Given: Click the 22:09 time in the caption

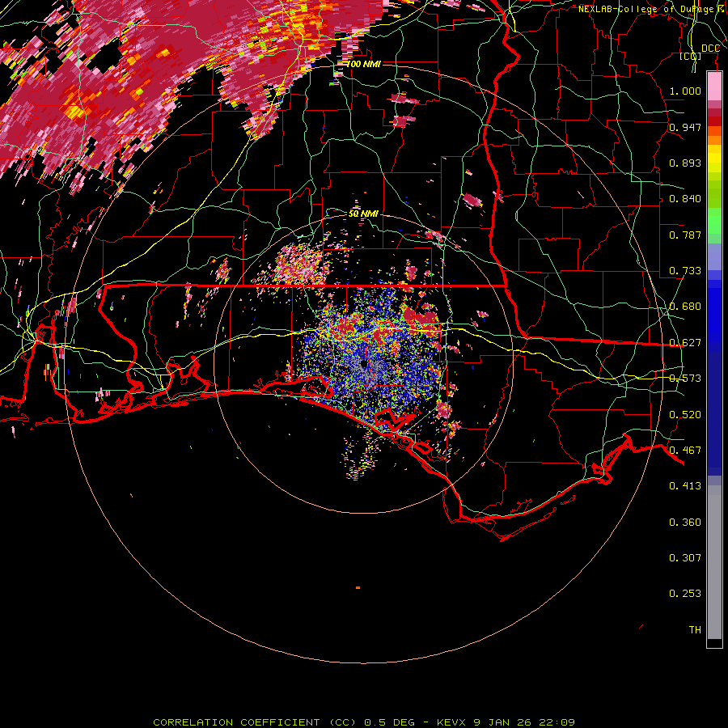Looking at the screenshot, I should pos(557,722).
